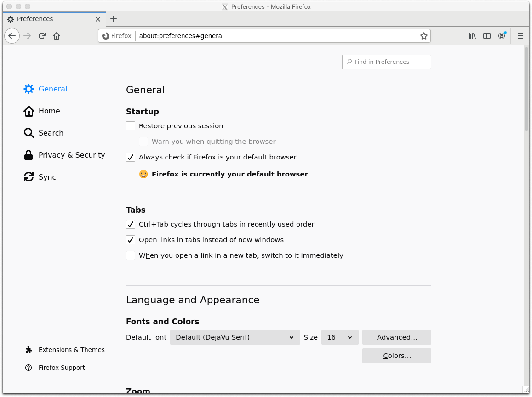Click the Advanced... fonts button
Viewport: 532px width, 397px height.
(x=397, y=337)
